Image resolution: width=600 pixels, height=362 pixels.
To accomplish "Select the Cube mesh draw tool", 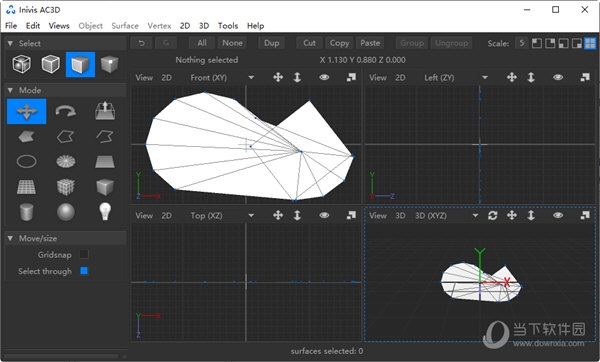I will pos(66,187).
